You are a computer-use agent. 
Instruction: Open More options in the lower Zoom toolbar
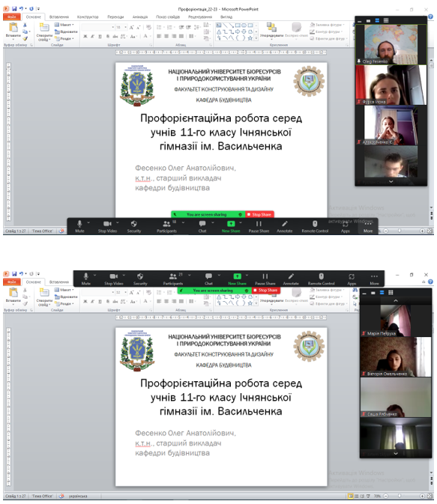[374, 279]
